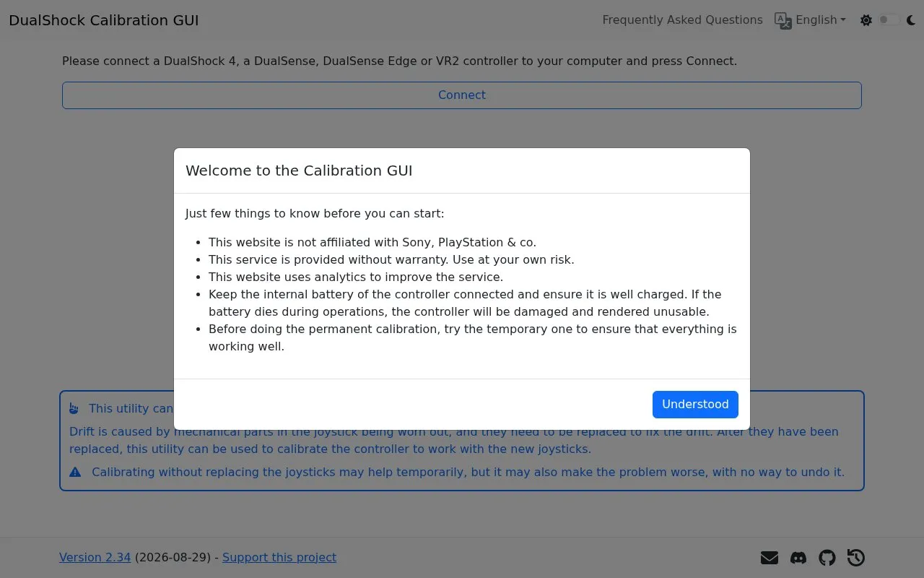Image resolution: width=924 pixels, height=578 pixels.
Task: Click the translate language icon
Action: point(783,20)
